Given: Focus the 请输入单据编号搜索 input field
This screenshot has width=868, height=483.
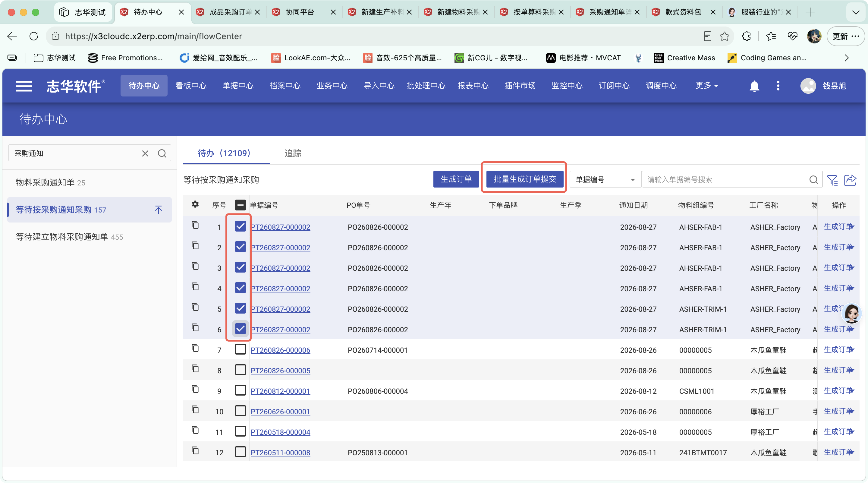Looking at the screenshot, I should (x=726, y=180).
